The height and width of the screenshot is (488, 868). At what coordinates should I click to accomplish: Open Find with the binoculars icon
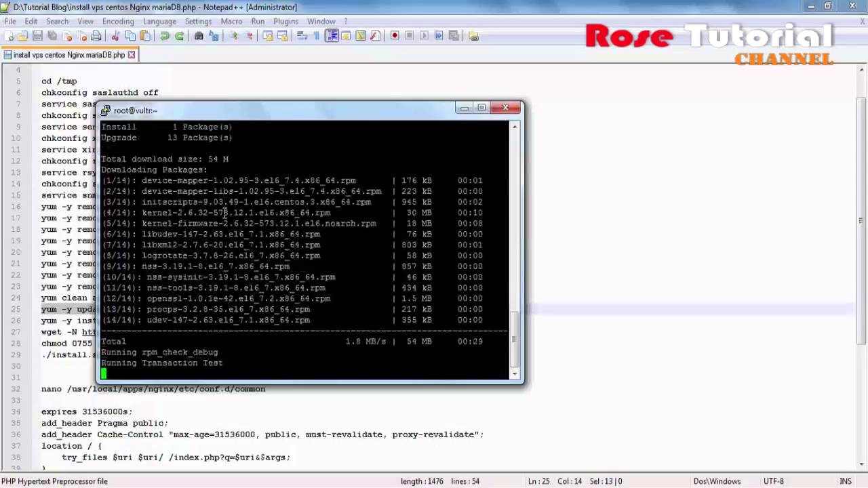pos(199,36)
